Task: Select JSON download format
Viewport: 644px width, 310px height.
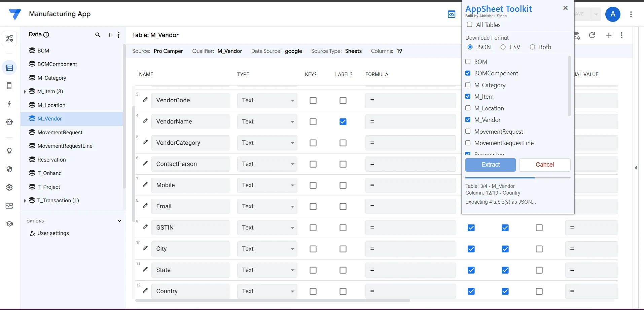Action: tap(470, 47)
